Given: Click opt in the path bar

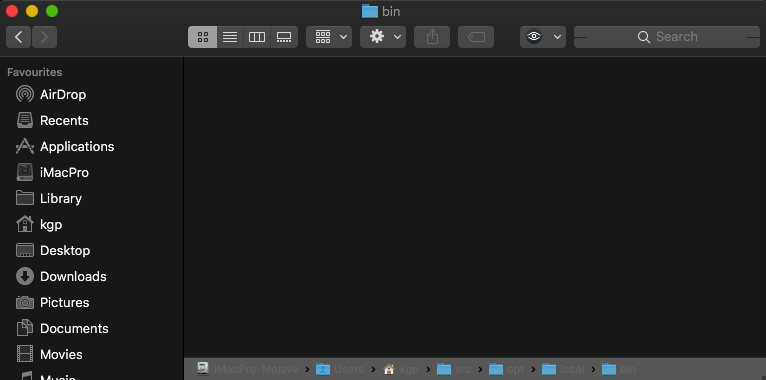Looking at the screenshot, I should [x=506, y=369].
